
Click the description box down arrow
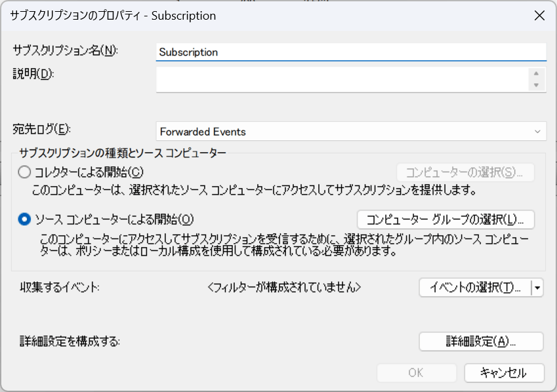(537, 85)
